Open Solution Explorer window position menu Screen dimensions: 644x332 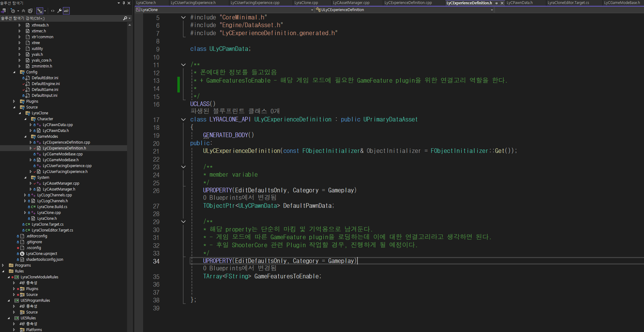(x=119, y=3)
